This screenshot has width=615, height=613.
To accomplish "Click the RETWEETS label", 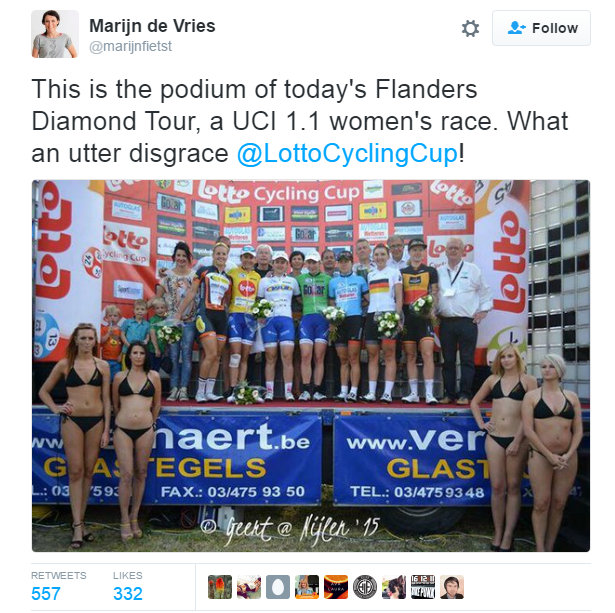I will pyautogui.click(x=59, y=575).
